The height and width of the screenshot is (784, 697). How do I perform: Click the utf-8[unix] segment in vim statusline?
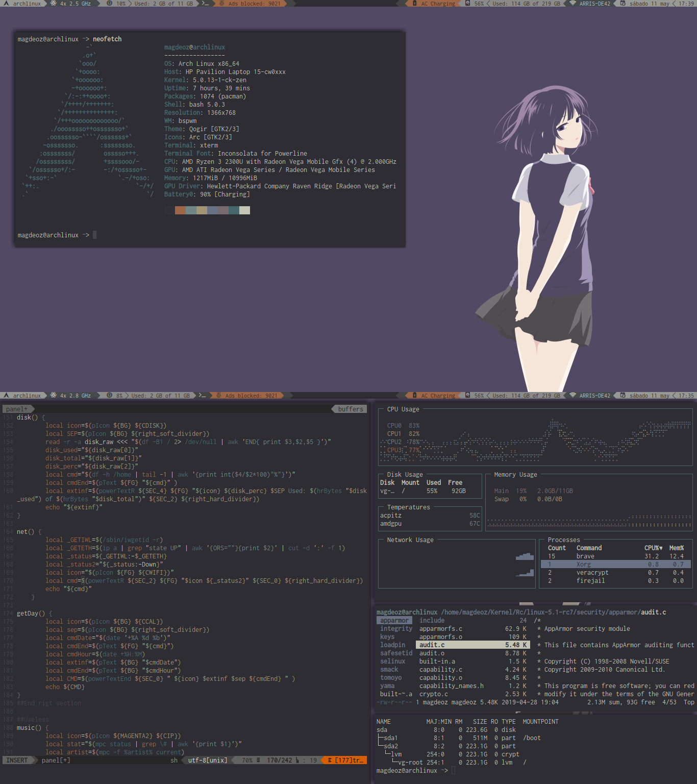click(208, 761)
